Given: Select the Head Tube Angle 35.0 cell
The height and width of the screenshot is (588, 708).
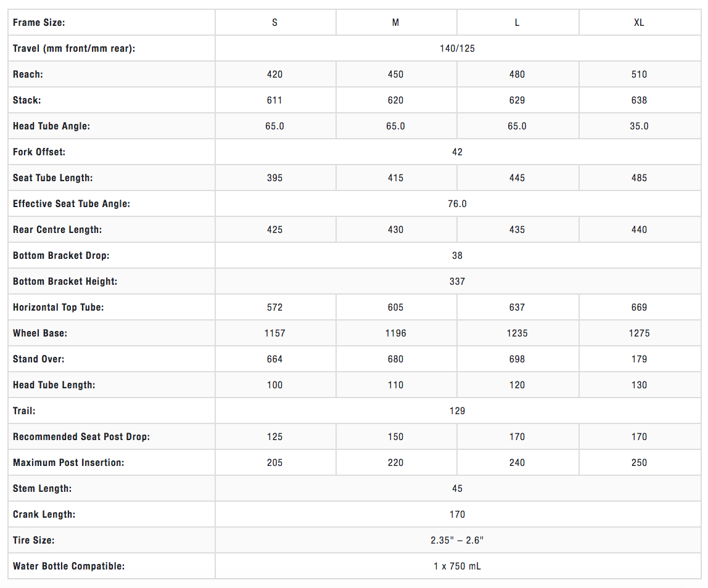Looking at the screenshot, I should click(x=639, y=126).
